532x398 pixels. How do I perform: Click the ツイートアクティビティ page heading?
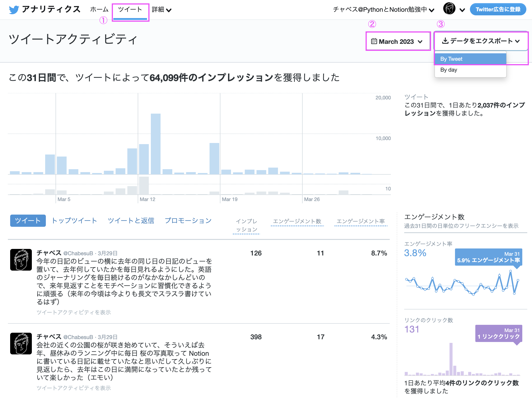[73, 39]
